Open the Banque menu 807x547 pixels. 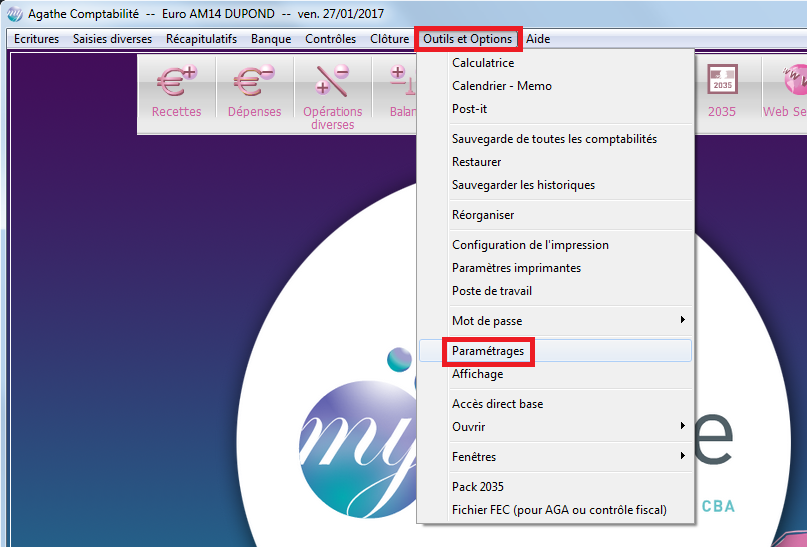271,39
